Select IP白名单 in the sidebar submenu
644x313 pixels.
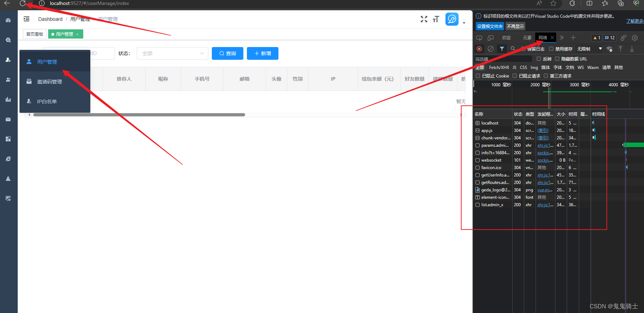click(x=55, y=102)
